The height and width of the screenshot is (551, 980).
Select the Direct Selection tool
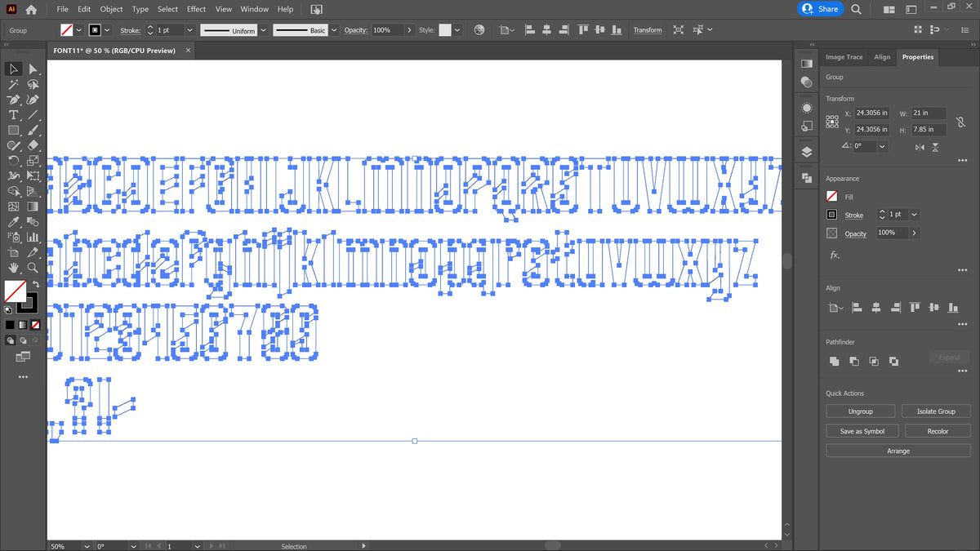tap(33, 69)
